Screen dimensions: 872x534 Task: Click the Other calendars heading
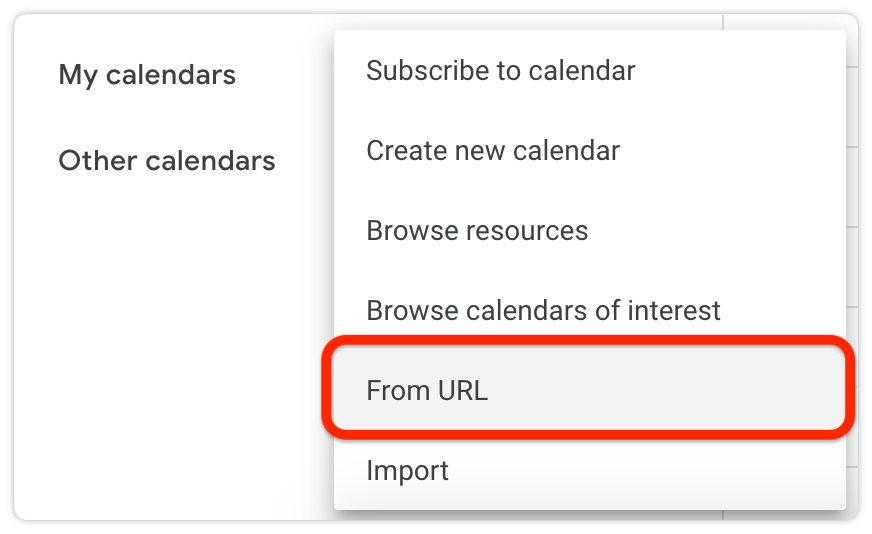(x=167, y=161)
